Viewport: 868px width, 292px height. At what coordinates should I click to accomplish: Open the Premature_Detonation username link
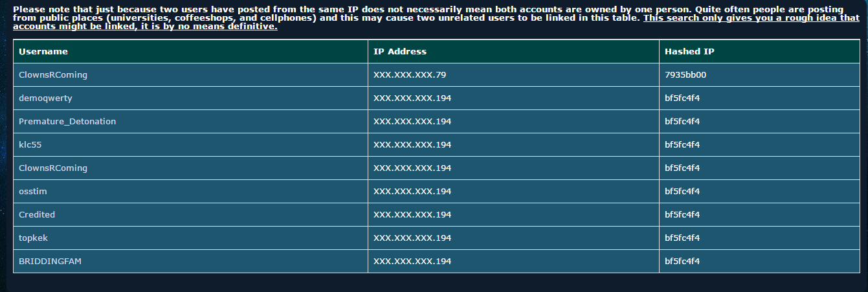click(x=67, y=121)
